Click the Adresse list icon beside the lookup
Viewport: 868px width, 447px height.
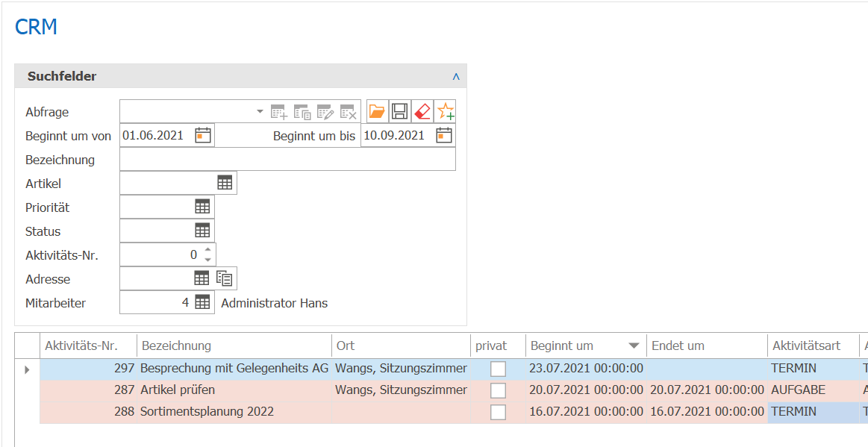click(x=224, y=278)
